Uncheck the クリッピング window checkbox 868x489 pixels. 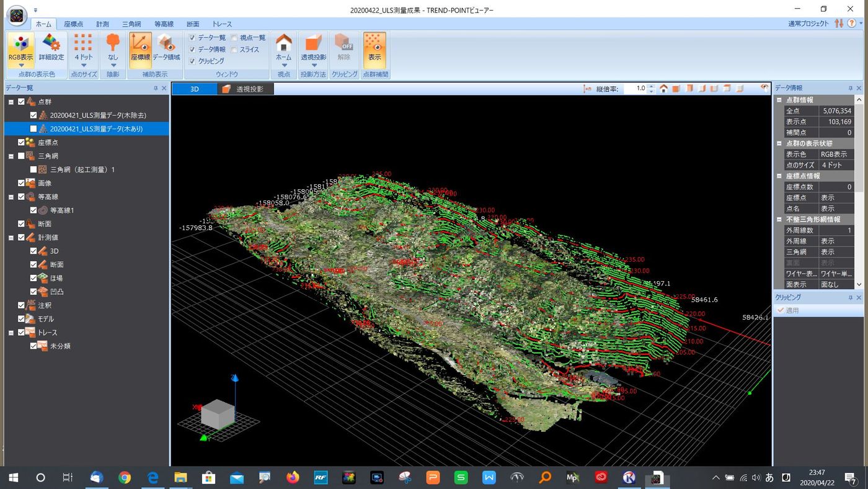[192, 61]
